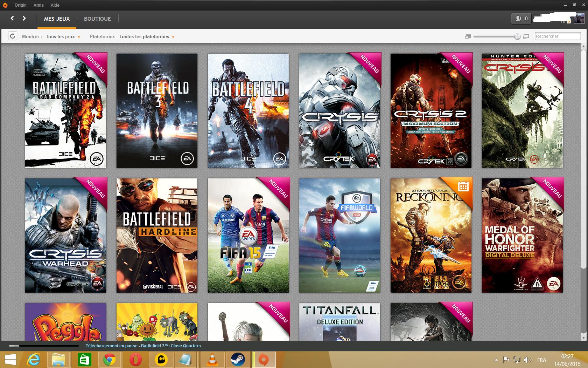Select the white-haired swordsman game cover
The height and width of the screenshot is (368, 588).
[x=248, y=322]
